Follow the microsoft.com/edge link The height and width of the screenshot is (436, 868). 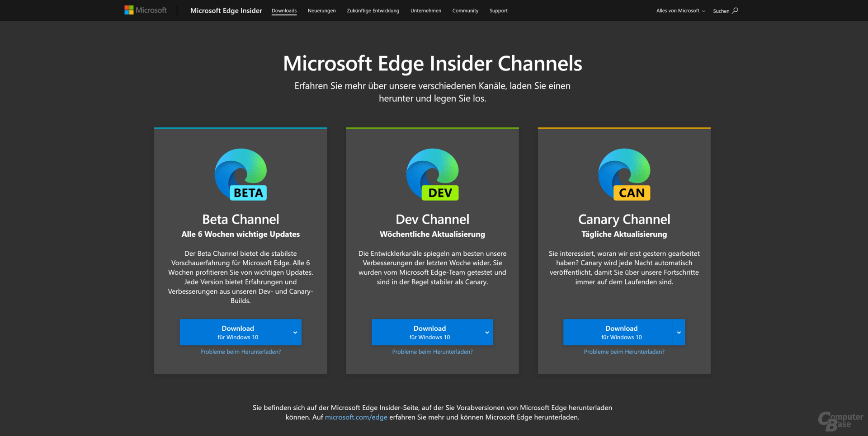356,417
